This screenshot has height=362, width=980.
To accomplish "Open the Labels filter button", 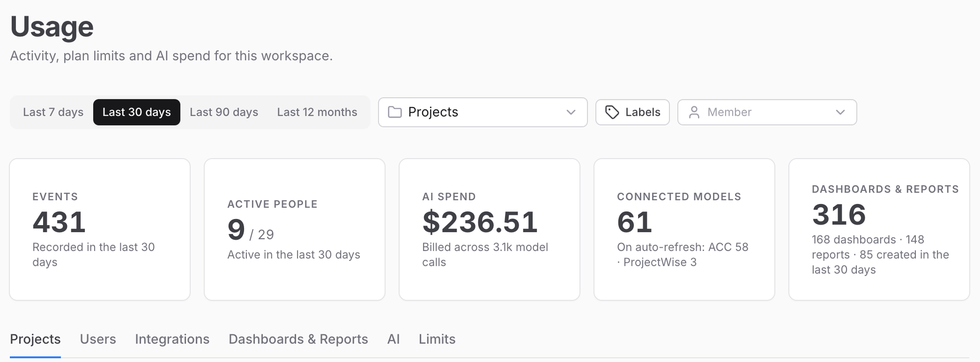I will [632, 112].
